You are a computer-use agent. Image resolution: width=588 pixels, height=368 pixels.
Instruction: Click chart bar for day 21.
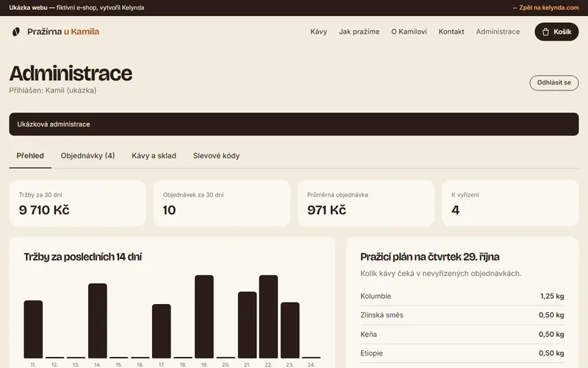point(247,325)
